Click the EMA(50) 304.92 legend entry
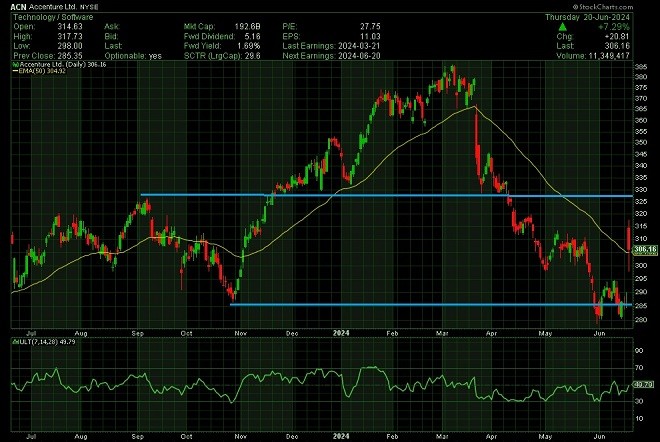This screenshot has height=442, width=660. click(40, 71)
